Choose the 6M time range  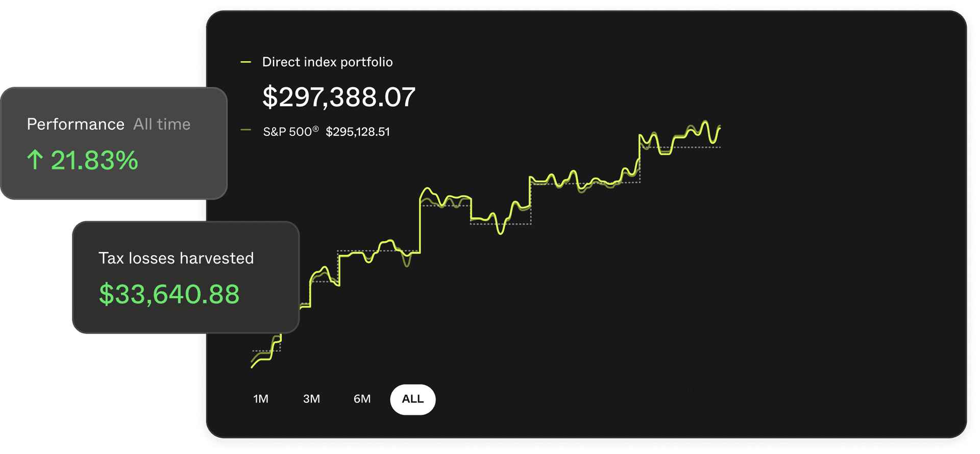point(362,399)
